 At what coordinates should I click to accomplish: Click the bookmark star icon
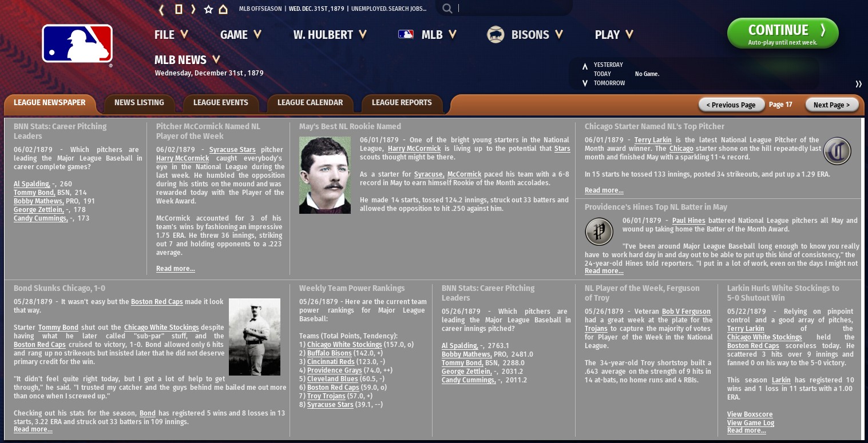[208, 9]
